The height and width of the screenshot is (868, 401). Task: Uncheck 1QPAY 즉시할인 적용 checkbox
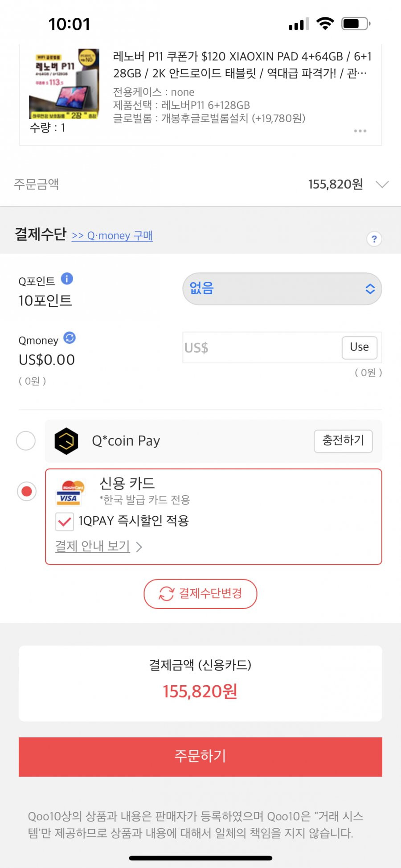coord(65,522)
